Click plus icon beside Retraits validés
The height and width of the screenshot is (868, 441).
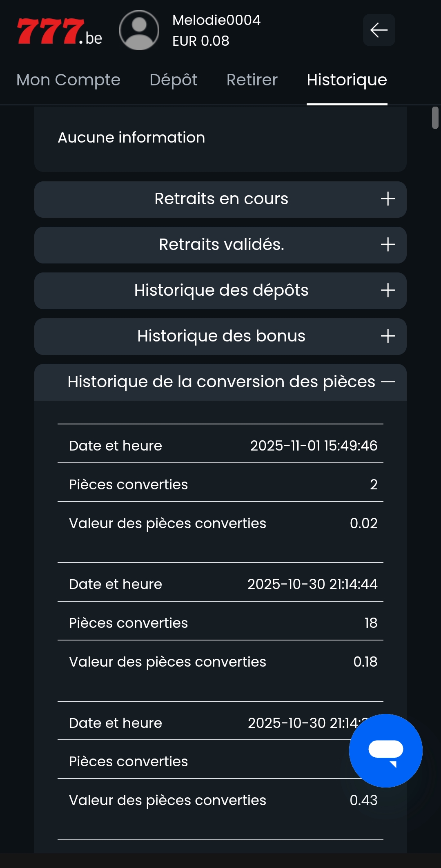tap(388, 245)
